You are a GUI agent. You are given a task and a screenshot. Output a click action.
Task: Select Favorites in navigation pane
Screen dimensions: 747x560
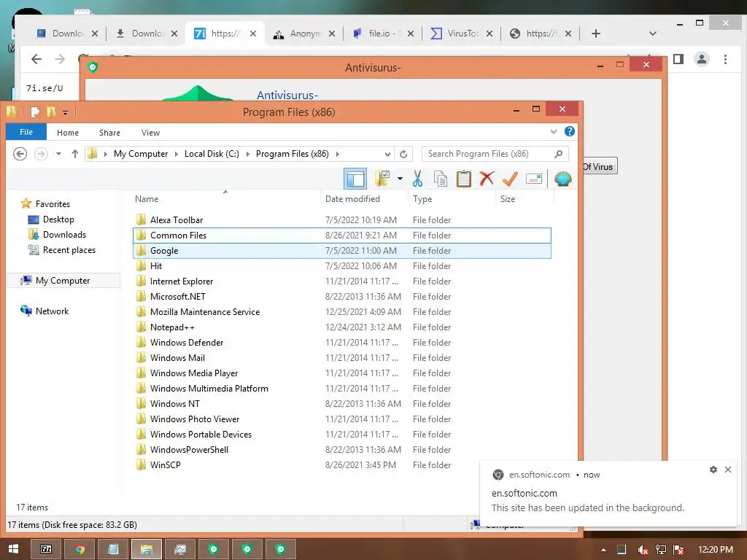point(53,204)
